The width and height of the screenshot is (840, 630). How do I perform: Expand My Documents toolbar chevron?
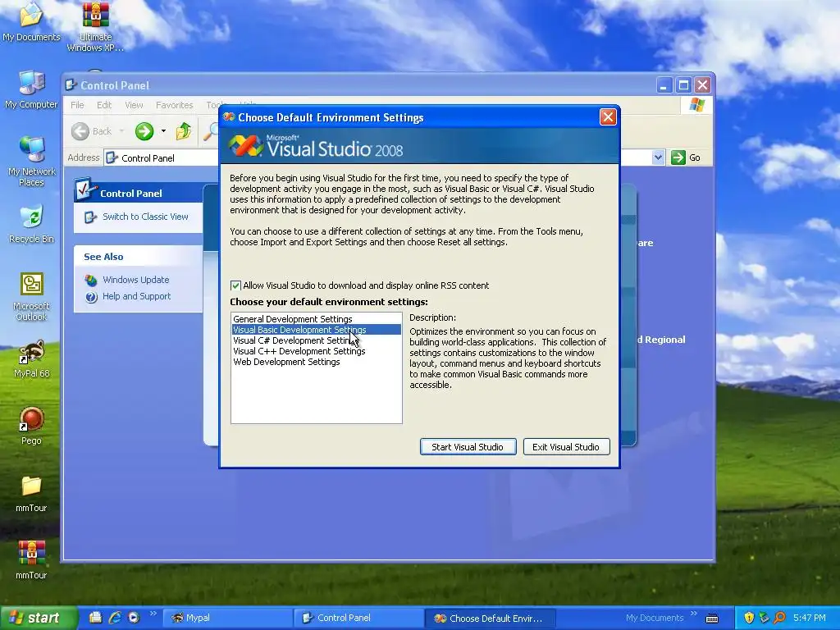(694, 614)
